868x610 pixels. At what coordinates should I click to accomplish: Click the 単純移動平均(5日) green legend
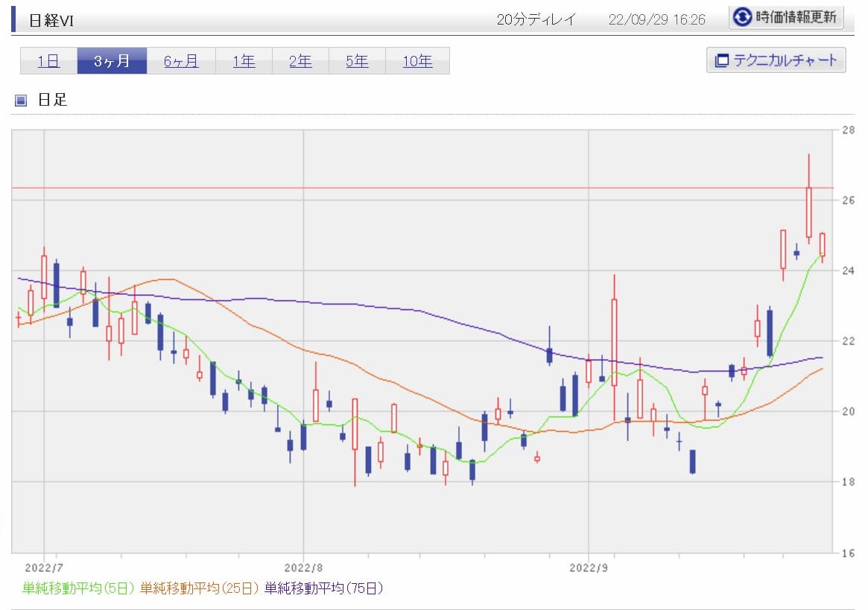pos(78,588)
